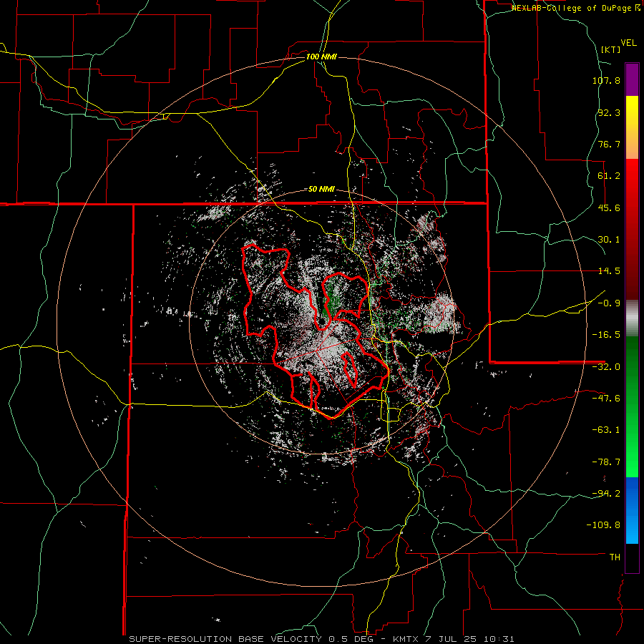The image size is (644, 644).
Task: Select the 45.6 velocity scale value
Action: [x=609, y=208]
